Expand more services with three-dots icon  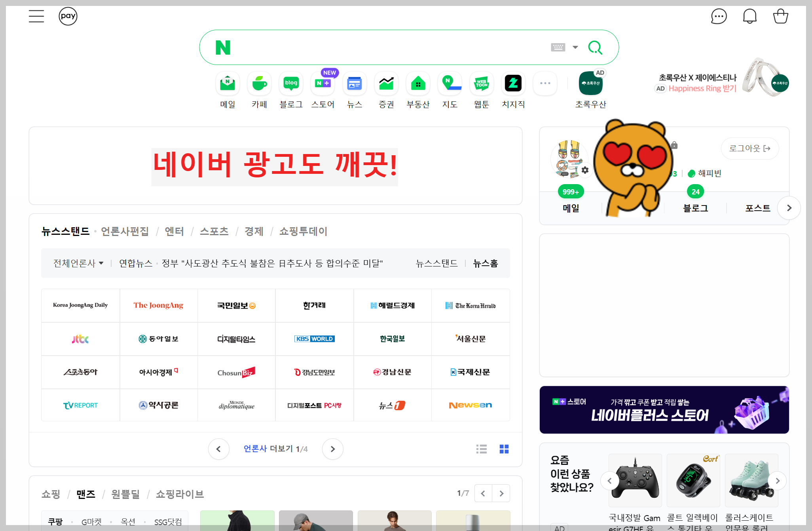[545, 83]
